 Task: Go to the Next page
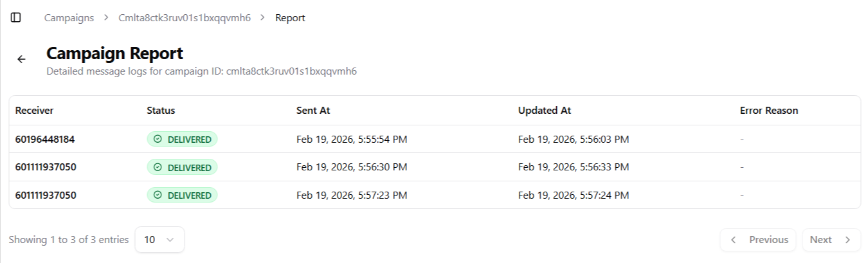coord(831,240)
